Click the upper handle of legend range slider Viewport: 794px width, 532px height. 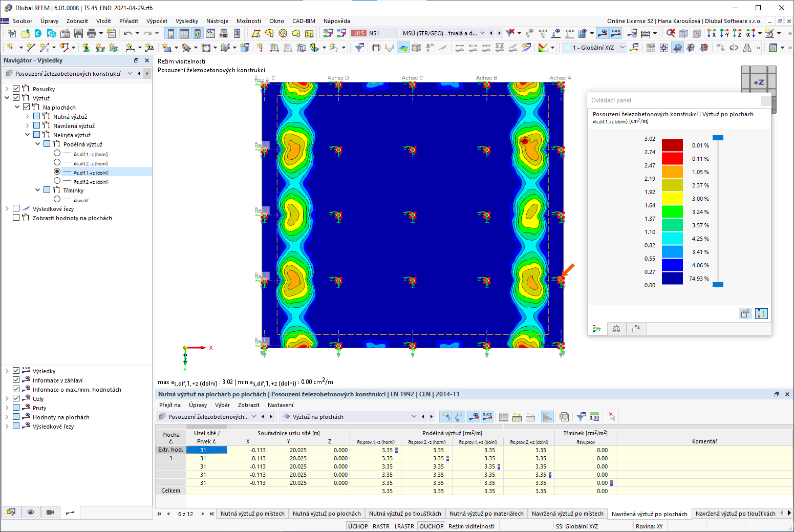click(x=718, y=138)
